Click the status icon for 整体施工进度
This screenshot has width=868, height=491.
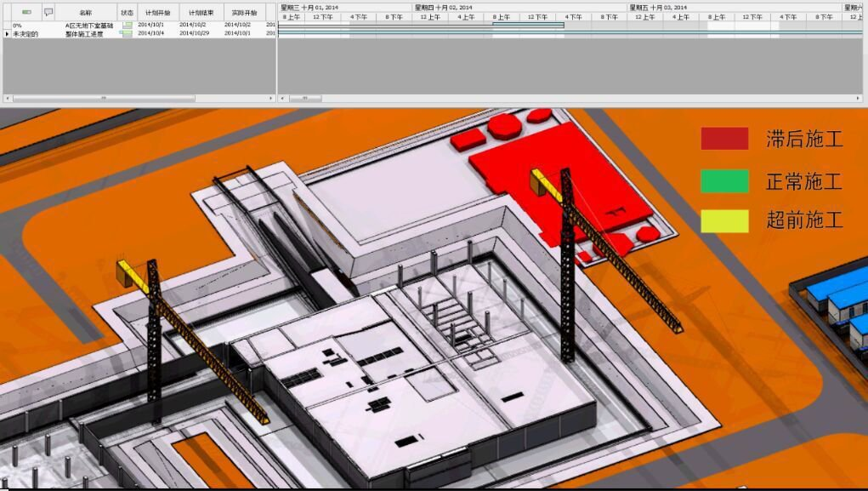(126, 33)
